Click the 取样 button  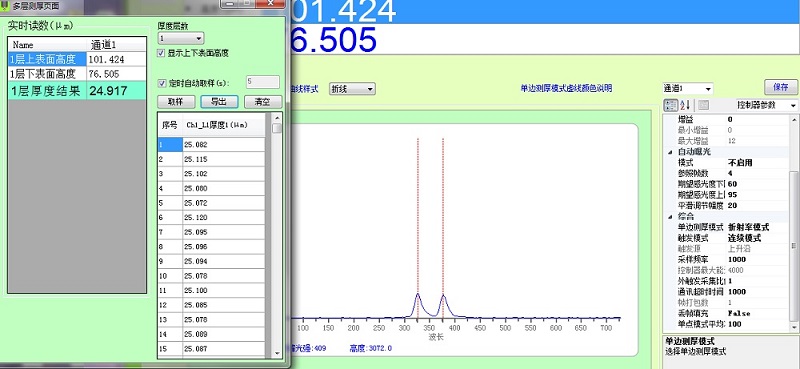click(176, 102)
